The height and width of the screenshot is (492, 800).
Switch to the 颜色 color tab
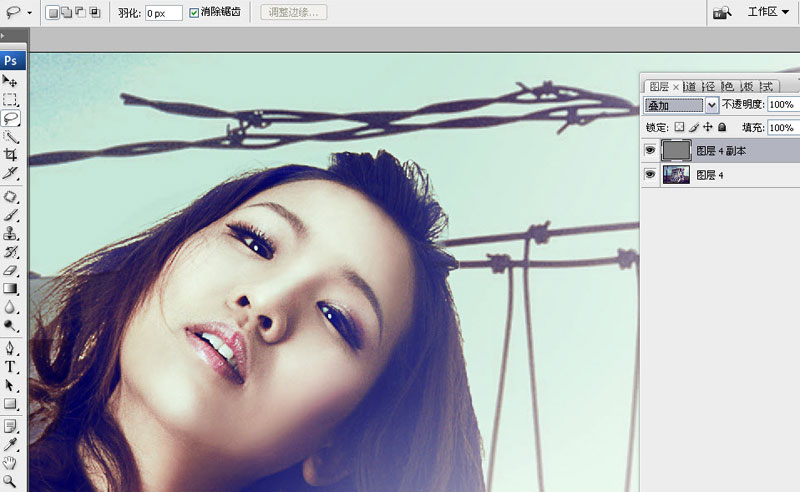click(x=728, y=87)
